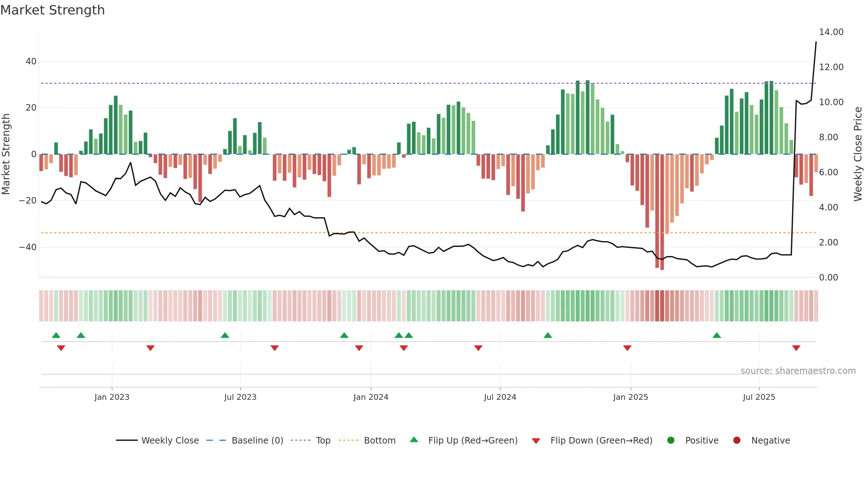Toggle the Bottom legend entry
Image resolution: width=868 pixels, height=488 pixels.
coord(367,440)
